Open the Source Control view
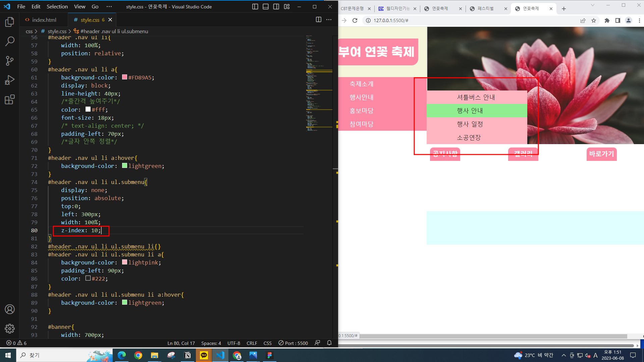This screenshot has width=644, height=362. 10,61
